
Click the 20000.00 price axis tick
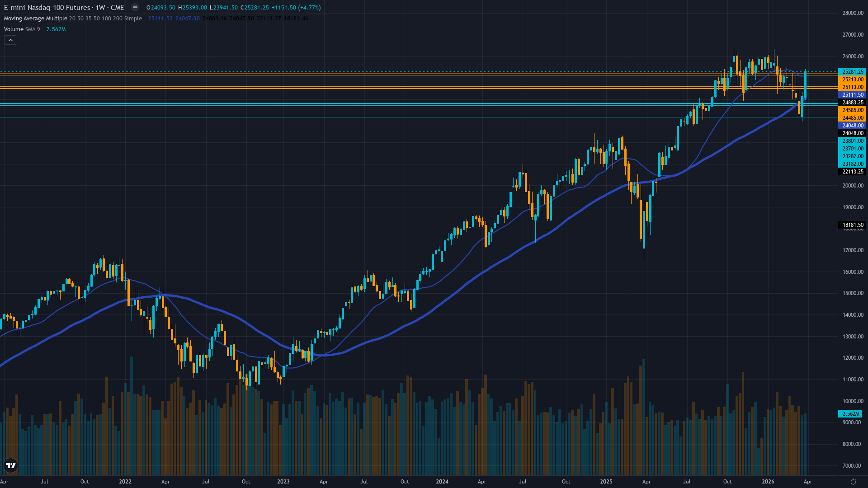[x=853, y=186]
